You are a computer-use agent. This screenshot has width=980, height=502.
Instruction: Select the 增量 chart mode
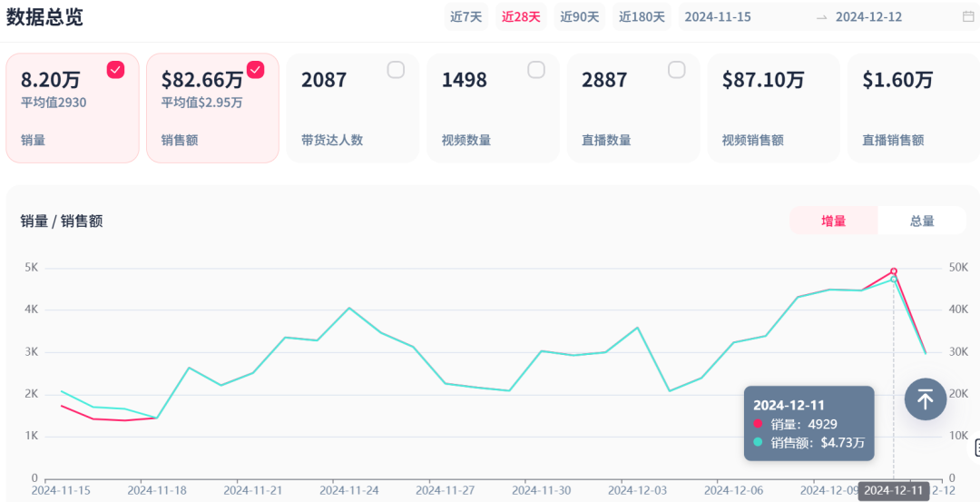click(833, 221)
